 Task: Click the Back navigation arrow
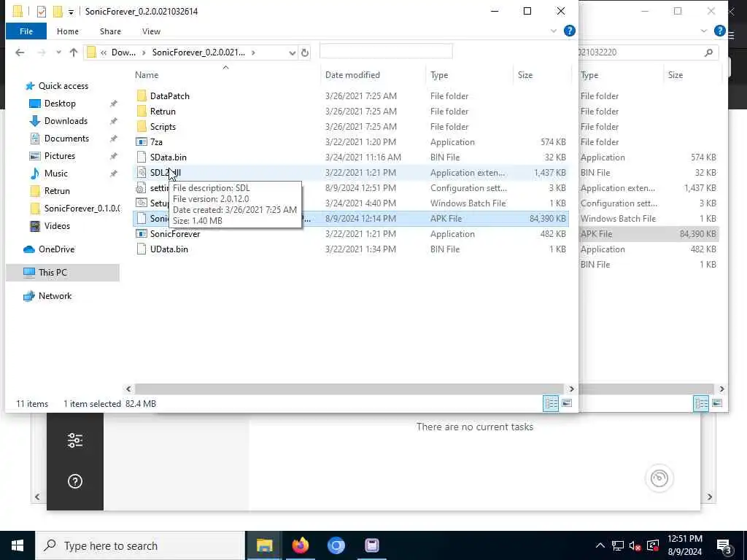point(20,52)
